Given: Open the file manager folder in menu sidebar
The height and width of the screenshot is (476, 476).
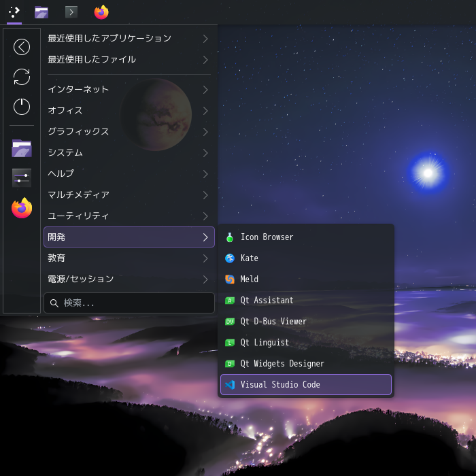Looking at the screenshot, I should point(22,148).
